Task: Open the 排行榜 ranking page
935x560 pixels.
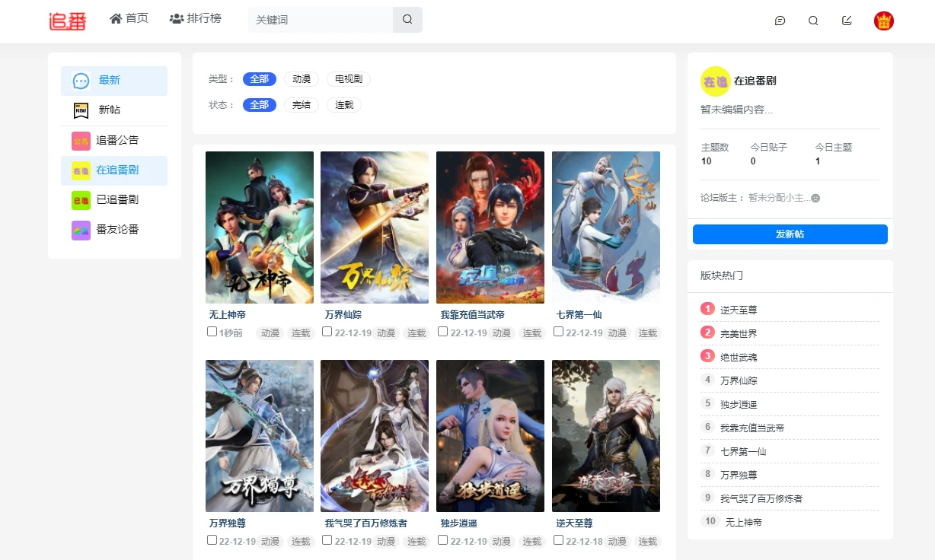Action: pyautogui.click(x=196, y=18)
